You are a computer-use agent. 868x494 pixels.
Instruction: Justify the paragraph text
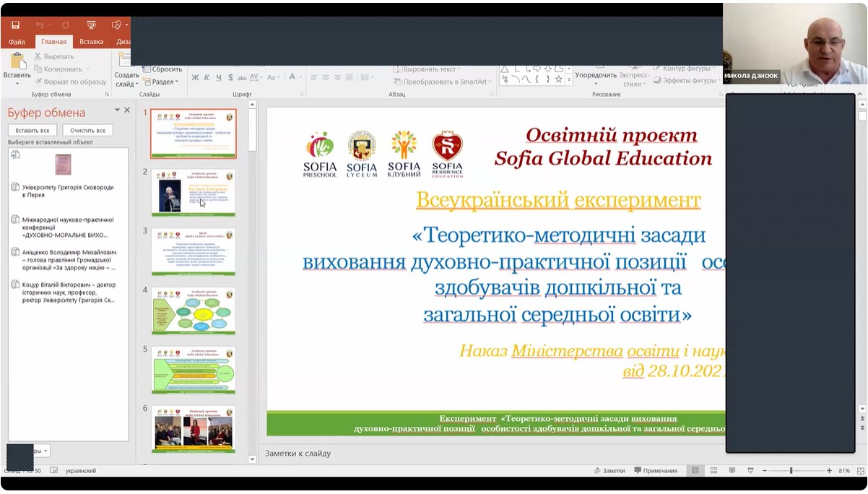(x=349, y=77)
